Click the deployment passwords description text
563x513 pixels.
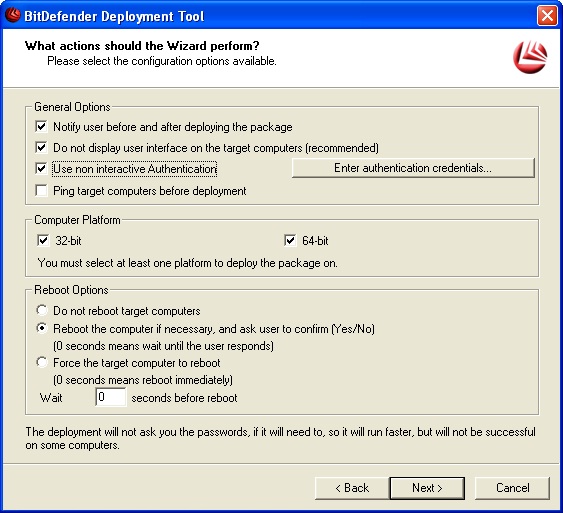(280, 438)
